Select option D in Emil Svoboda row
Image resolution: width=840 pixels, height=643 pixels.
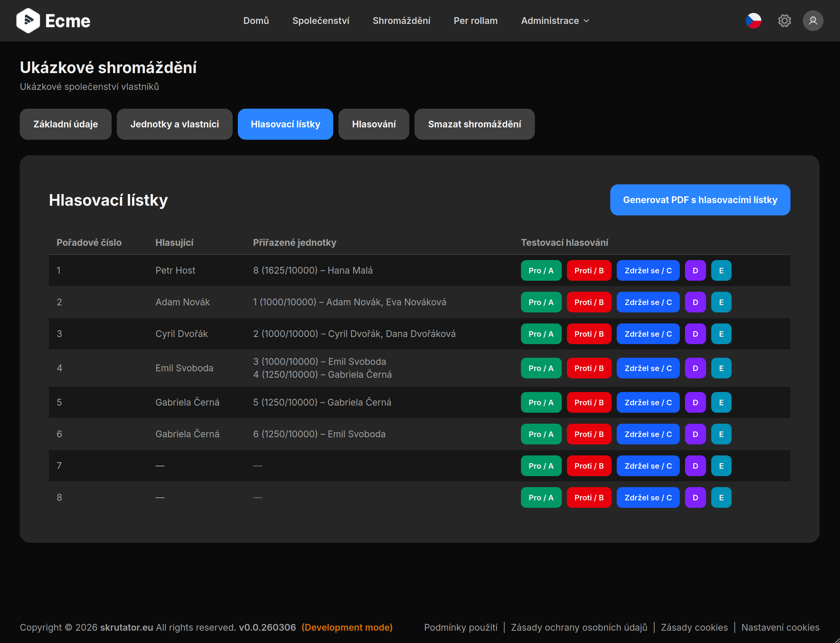[x=695, y=368]
